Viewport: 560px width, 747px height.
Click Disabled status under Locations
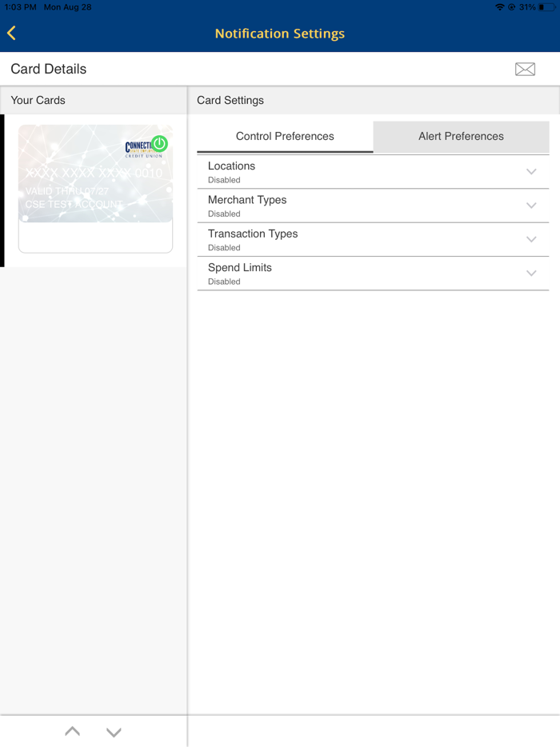224,180
